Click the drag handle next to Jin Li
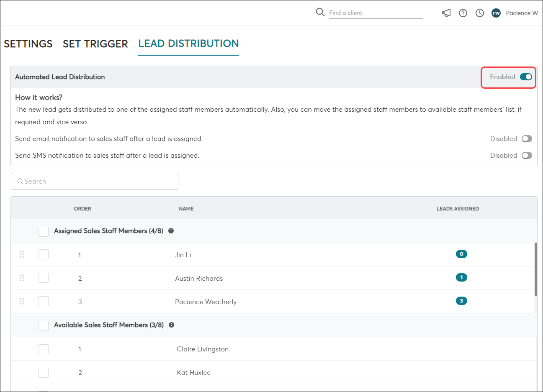Viewport: 543px width, 392px height. click(22, 254)
